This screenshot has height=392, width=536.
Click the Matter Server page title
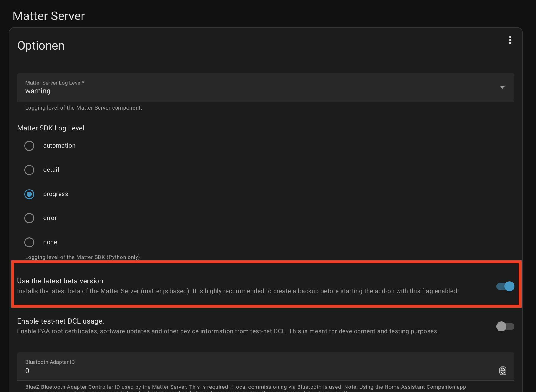click(x=49, y=16)
